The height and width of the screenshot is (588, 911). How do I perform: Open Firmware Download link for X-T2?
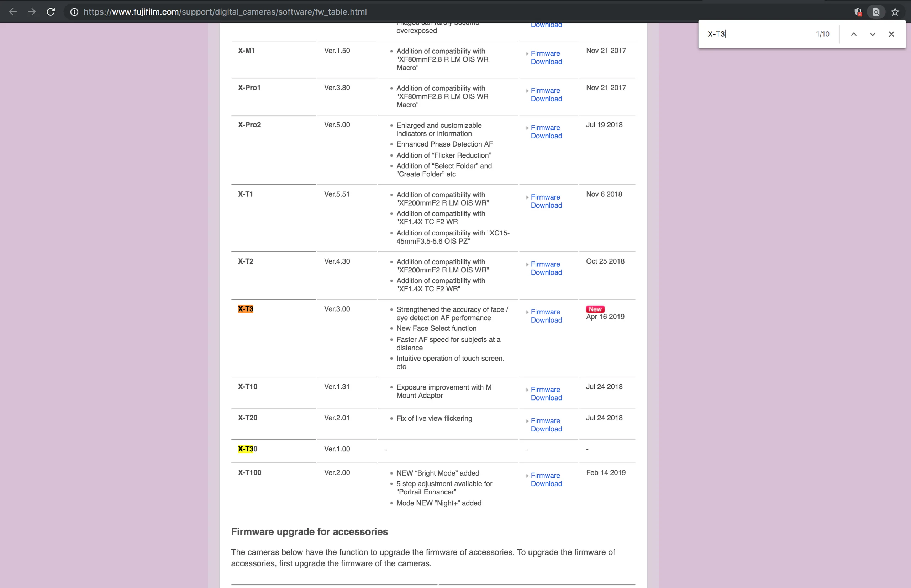pyautogui.click(x=546, y=269)
